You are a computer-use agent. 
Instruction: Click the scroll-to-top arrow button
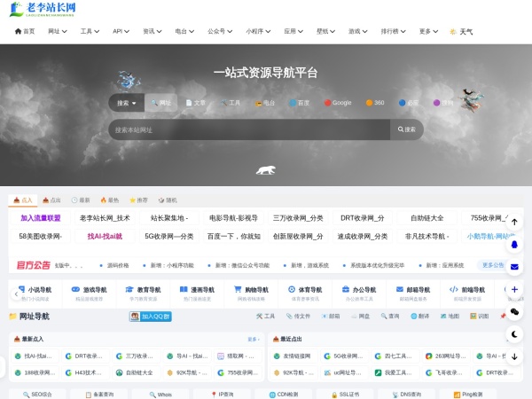point(514,222)
